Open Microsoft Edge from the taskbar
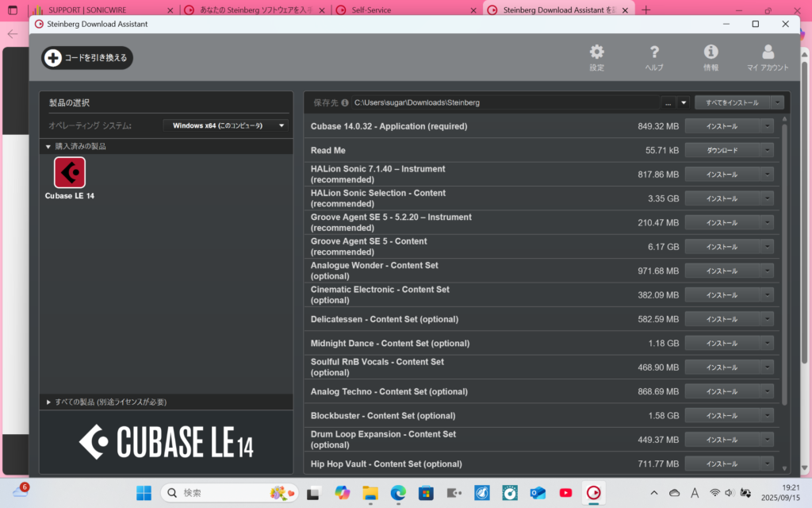812x508 pixels. pyautogui.click(x=398, y=493)
